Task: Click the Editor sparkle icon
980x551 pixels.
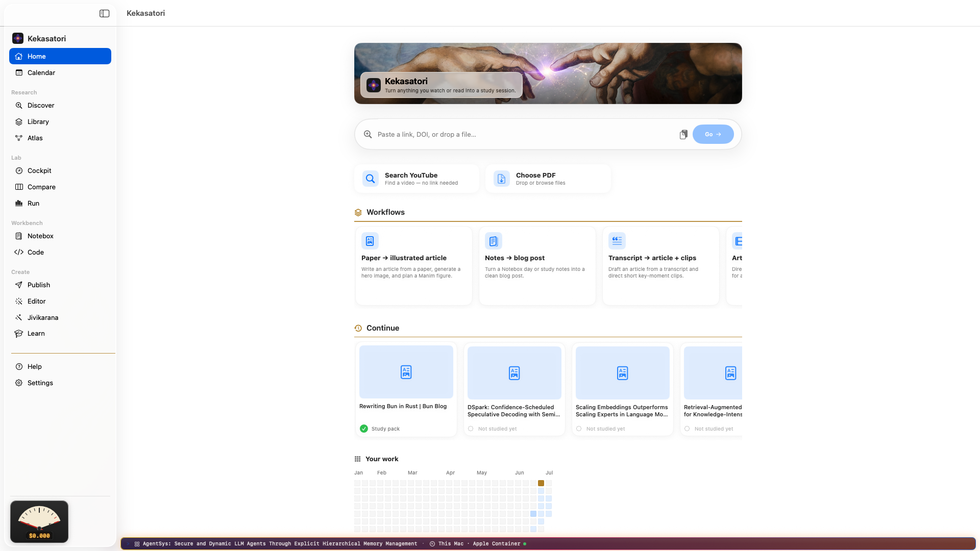Action: coord(19,301)
